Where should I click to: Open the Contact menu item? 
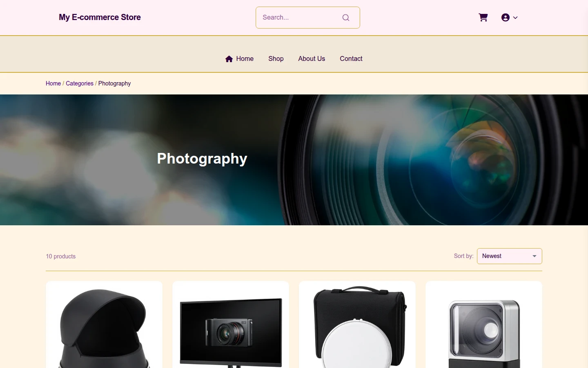click(x=351, y=59)
